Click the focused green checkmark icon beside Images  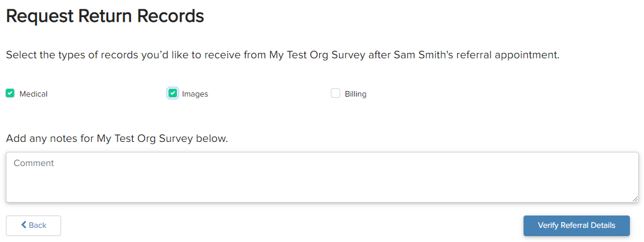[173, 94]
